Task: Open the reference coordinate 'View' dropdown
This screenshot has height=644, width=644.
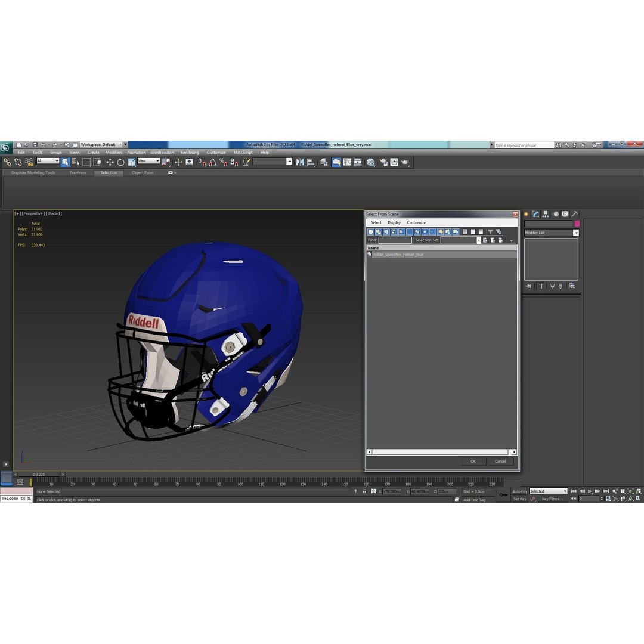Action: point(148,161)
